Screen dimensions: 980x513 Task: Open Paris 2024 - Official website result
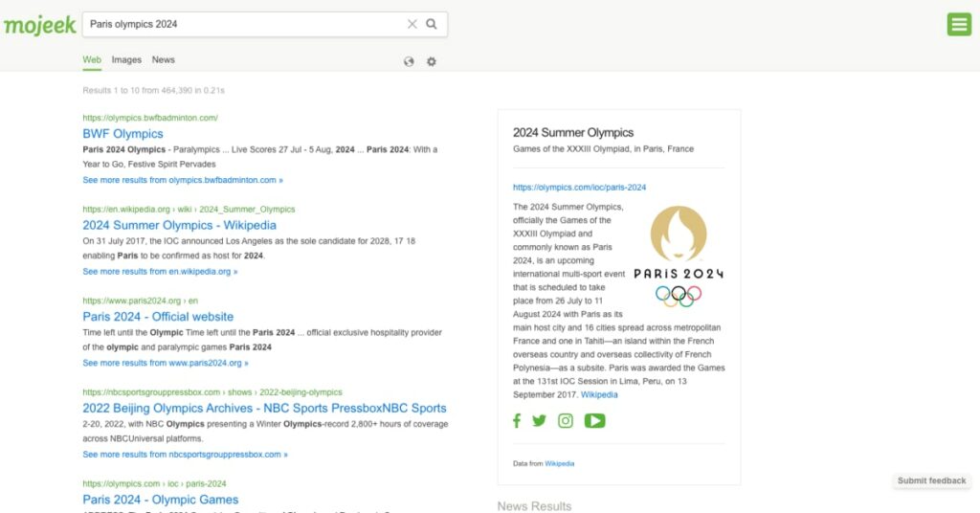click(158, 317)
